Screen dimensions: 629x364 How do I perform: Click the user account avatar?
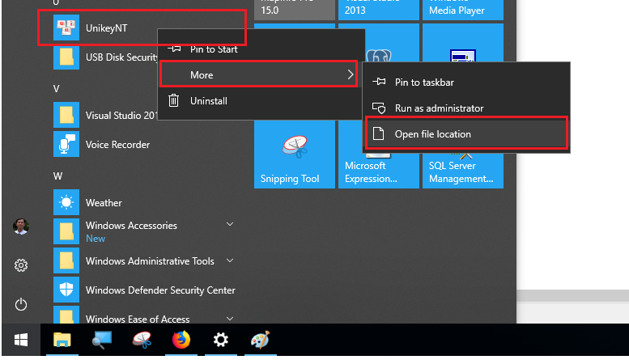click(21, 226)
